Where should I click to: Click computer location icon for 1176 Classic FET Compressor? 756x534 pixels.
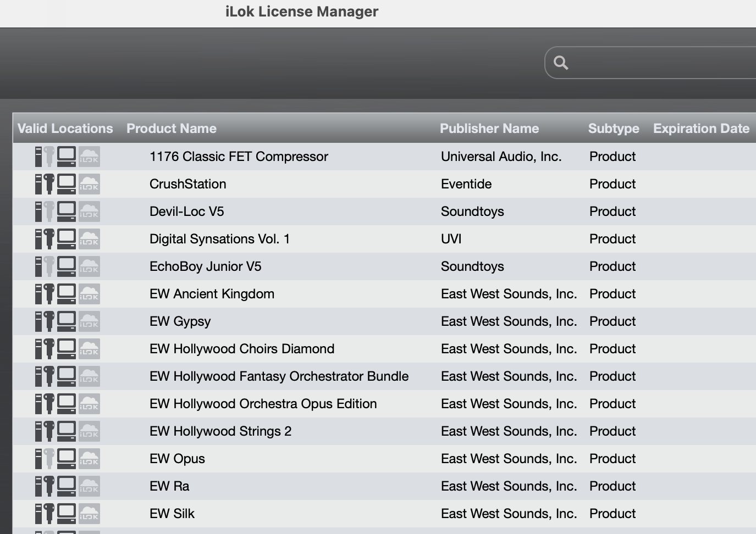(x=67, y=157)
